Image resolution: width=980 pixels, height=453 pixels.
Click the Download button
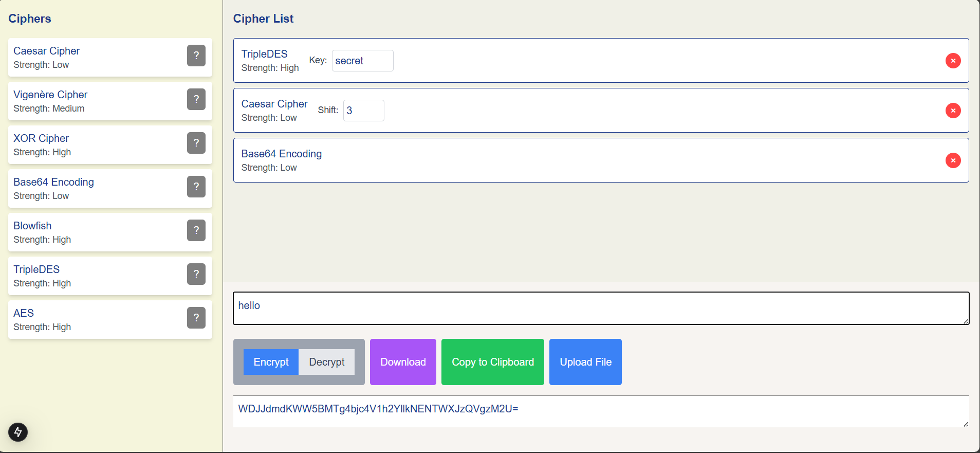[x=403, y=362]
